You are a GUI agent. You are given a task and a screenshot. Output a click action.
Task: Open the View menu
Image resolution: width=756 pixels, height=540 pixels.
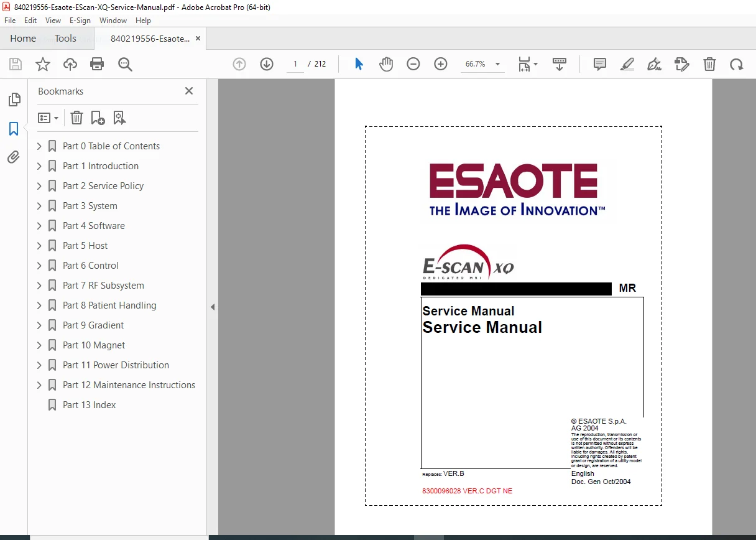53,21
